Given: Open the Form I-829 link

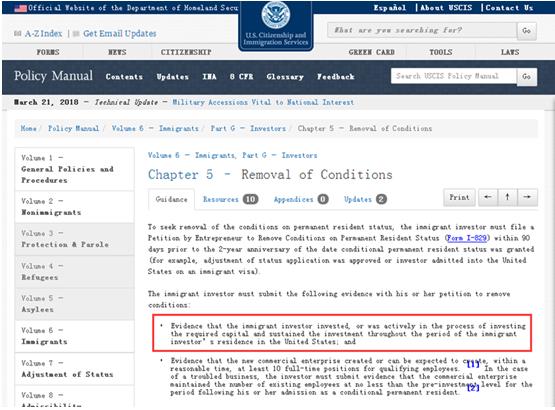Looking at the screenshot, I should point(467,238).
